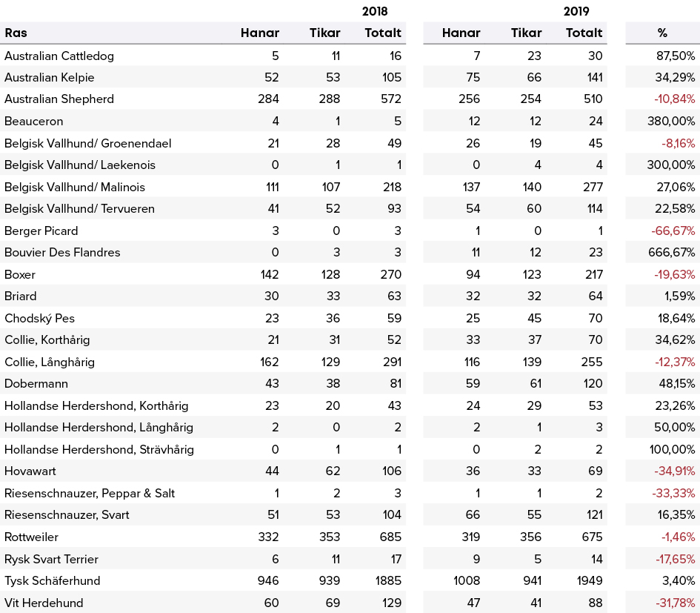The height and width of the screenshot is (613, 700).
Task: Select the Chodský Pes row label
Action: pos(39,318)
